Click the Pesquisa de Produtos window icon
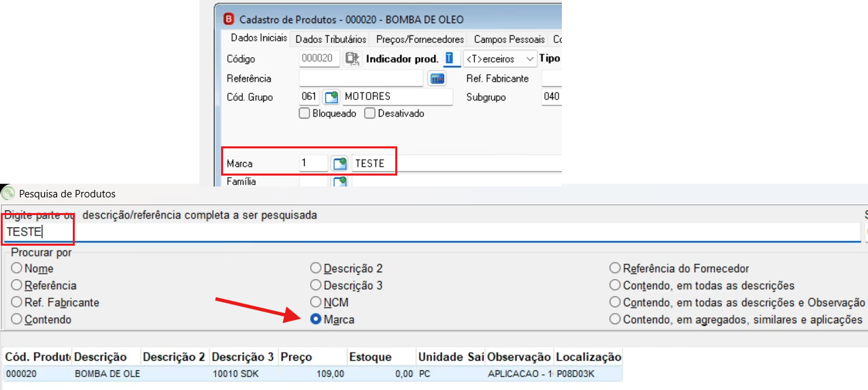Viewport: 868px width, 390px height. pos(8,193)
